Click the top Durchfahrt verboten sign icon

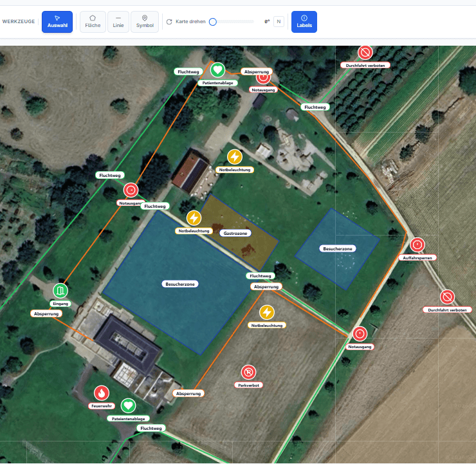point(365,53)
